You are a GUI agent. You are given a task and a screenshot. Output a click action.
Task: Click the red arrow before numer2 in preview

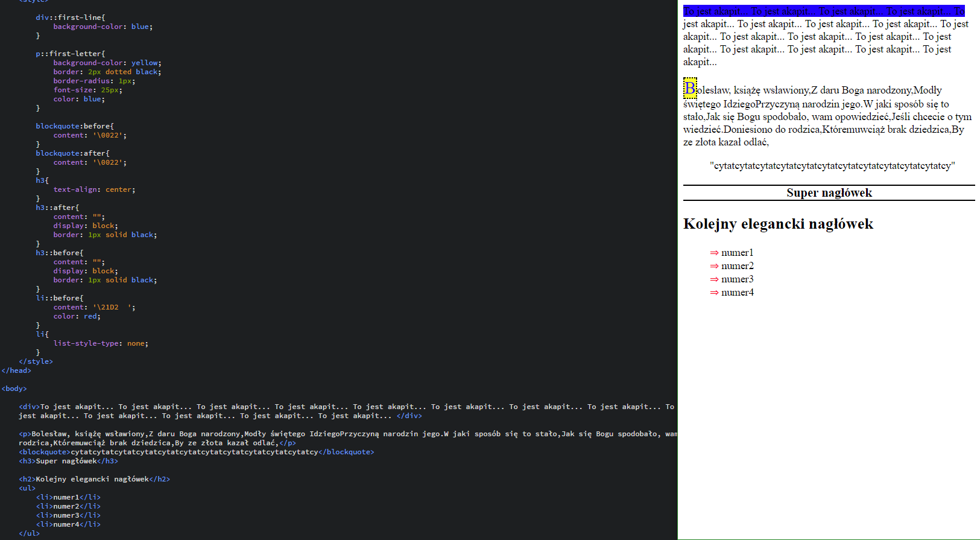click(714, 266)
